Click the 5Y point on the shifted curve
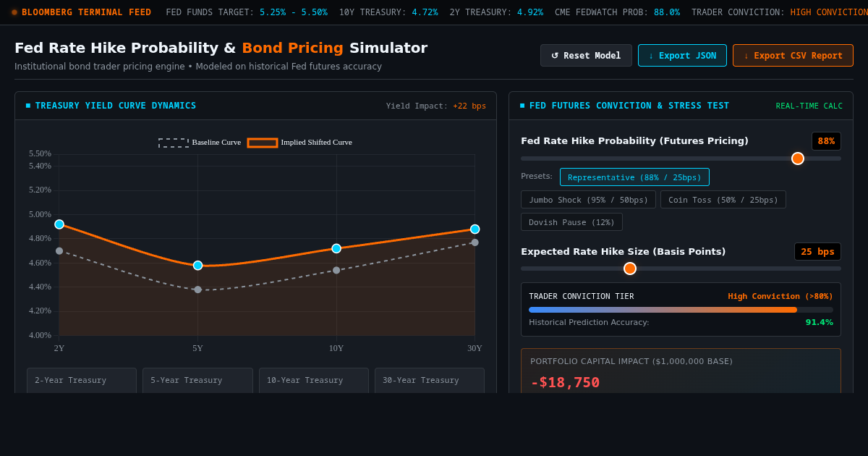The height and width of the screenshot is (456, 868). click(197, 266)
